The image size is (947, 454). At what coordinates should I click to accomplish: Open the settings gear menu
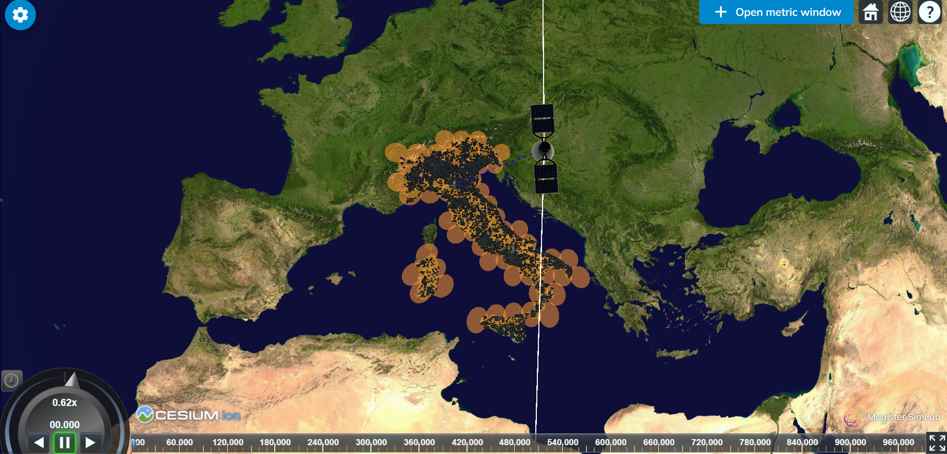(x=21, y=14)
